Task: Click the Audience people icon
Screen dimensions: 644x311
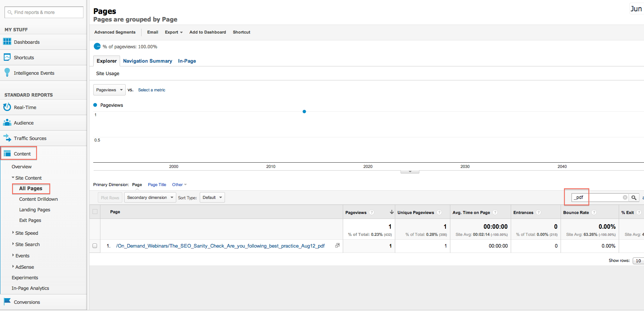Action: (7, 123)
